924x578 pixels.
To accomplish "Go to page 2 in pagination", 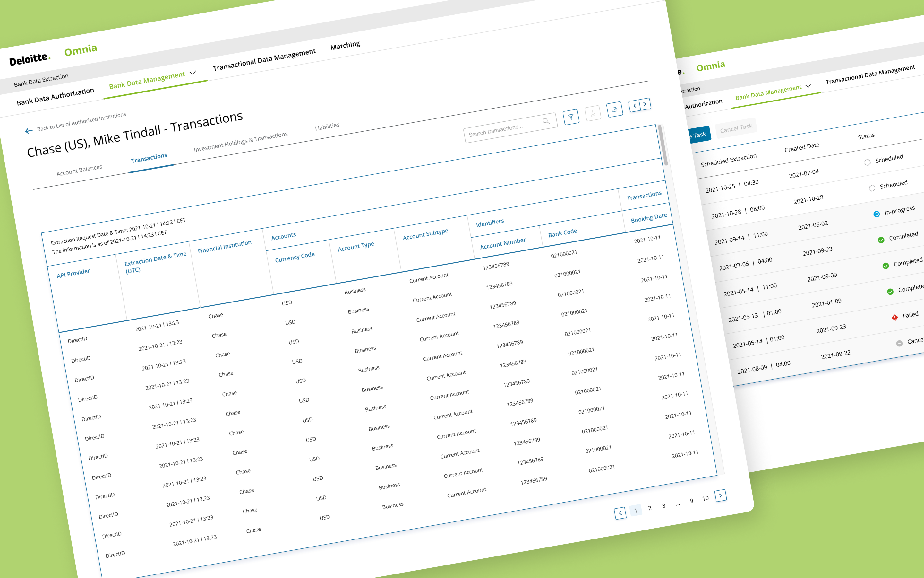I will click(x=650, y=508).
